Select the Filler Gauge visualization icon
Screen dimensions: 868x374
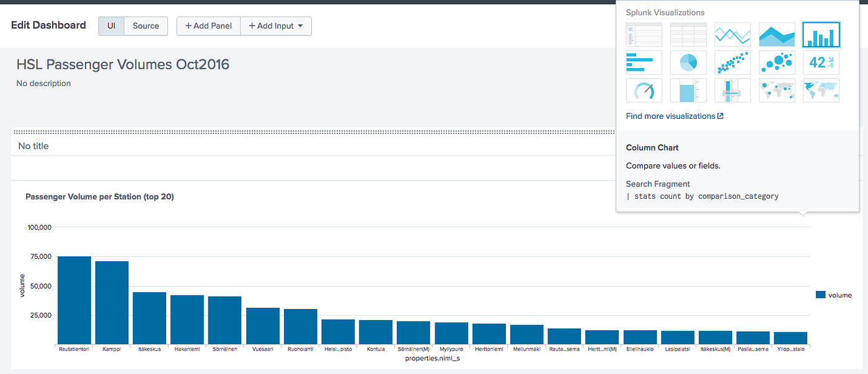[x=688, y=90]
